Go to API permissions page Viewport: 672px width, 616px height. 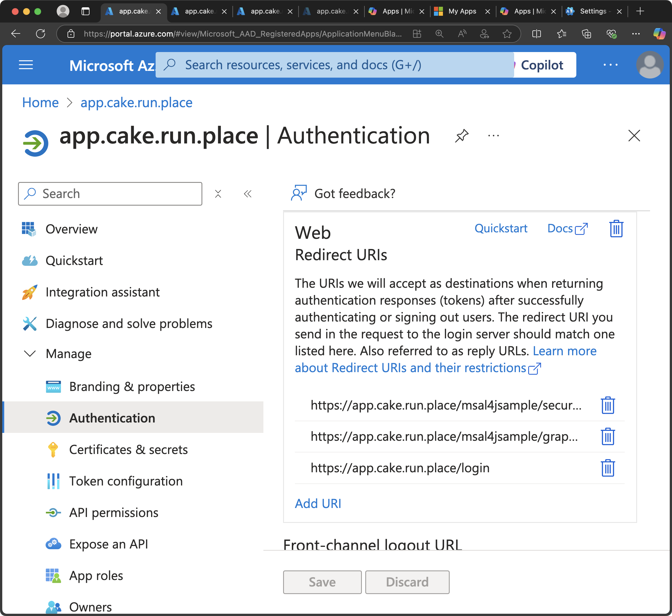(113, 512)
